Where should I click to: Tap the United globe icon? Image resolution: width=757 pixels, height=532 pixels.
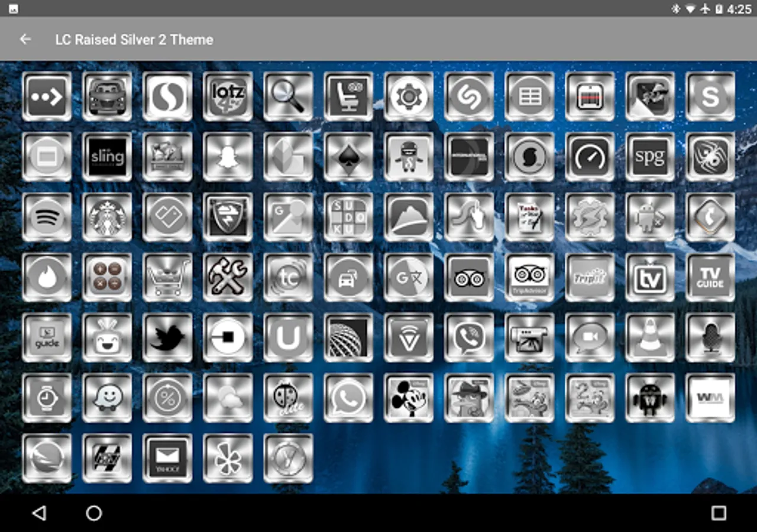(x=348, y=338)
